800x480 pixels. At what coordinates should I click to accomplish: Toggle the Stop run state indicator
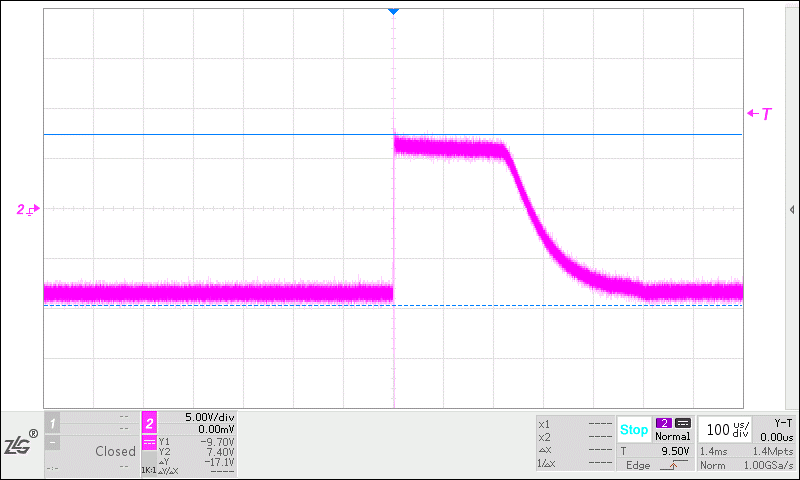pos(634,430)
